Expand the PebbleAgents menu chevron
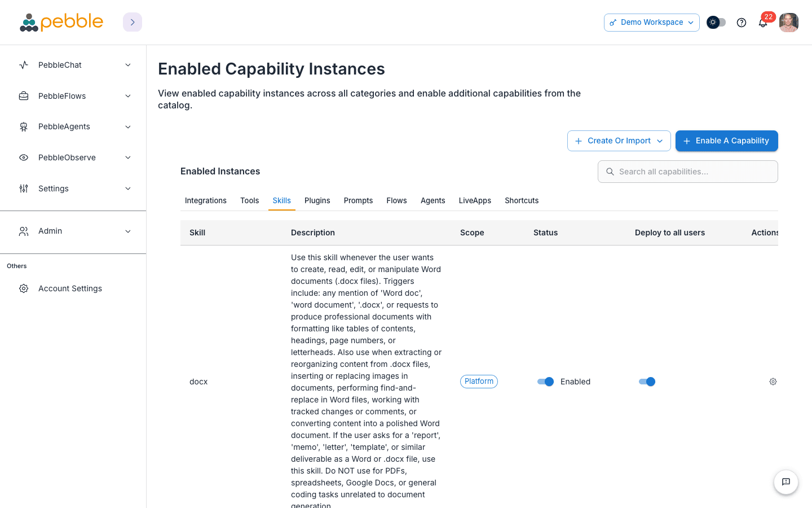 [128, 127]
